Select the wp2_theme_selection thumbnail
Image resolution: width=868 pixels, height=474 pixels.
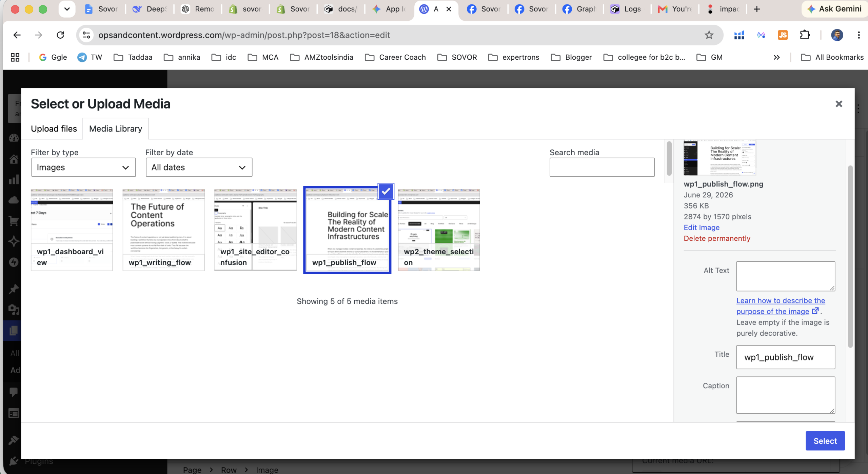pos(439,230)
